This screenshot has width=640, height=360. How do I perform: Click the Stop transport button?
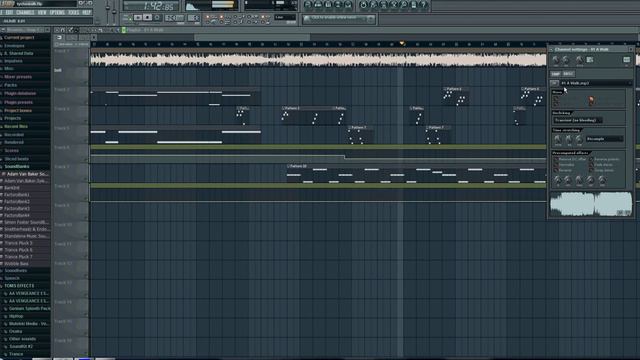tap(147, 18)
